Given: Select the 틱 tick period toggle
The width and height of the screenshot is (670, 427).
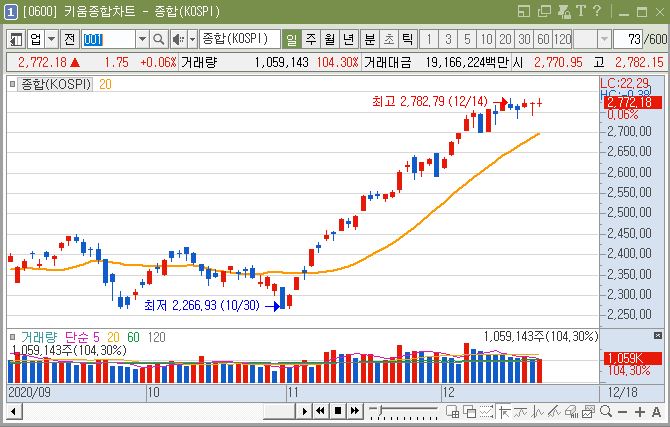Looking at the screenshot, I should click(x=408, y=40).
